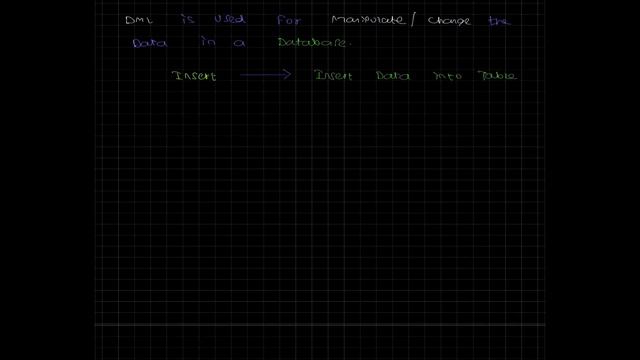Click the word 'the' ending the first line
The height and width of the screenshot is (360, 640).
[x=499, y=20]
